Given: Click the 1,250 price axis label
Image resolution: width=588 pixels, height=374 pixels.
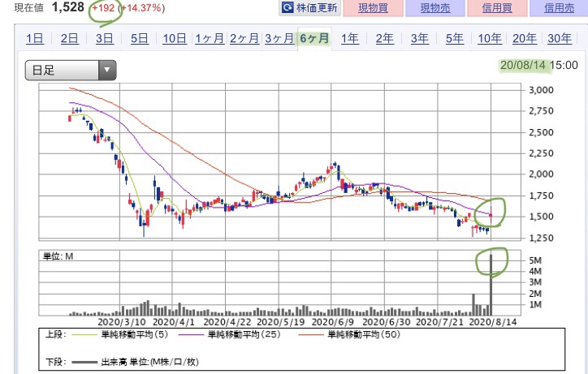Looking at the screenshot, I should (541, 238).
